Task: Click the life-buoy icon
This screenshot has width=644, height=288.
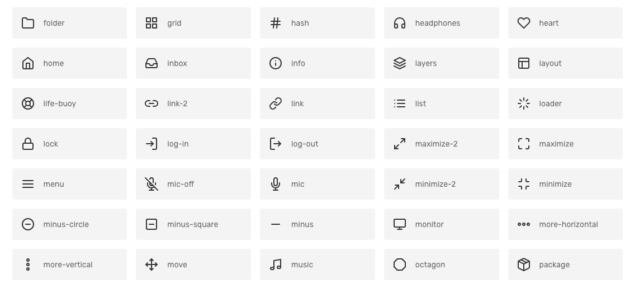Action: pyautogui.click(x=28, y=103)
